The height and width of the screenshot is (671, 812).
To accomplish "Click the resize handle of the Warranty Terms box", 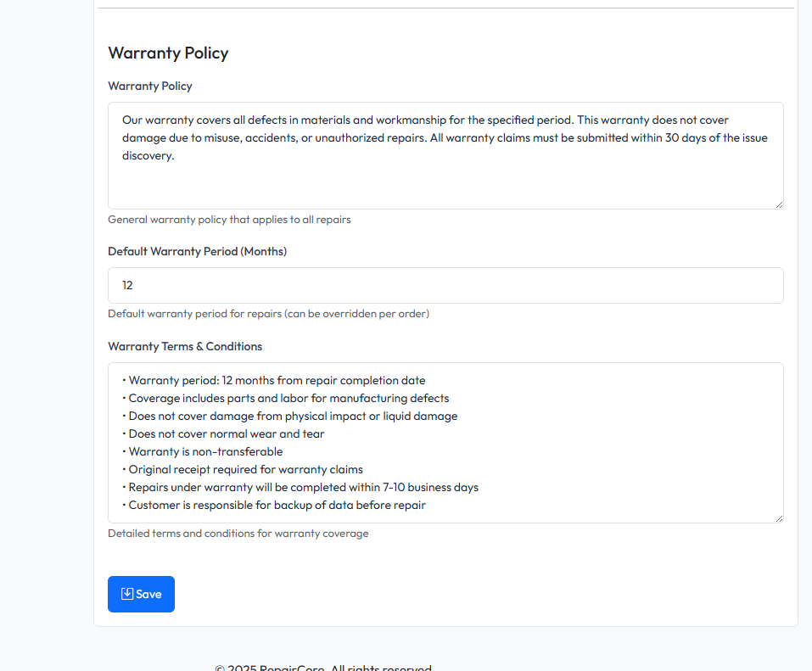I will tap(778, 517).
